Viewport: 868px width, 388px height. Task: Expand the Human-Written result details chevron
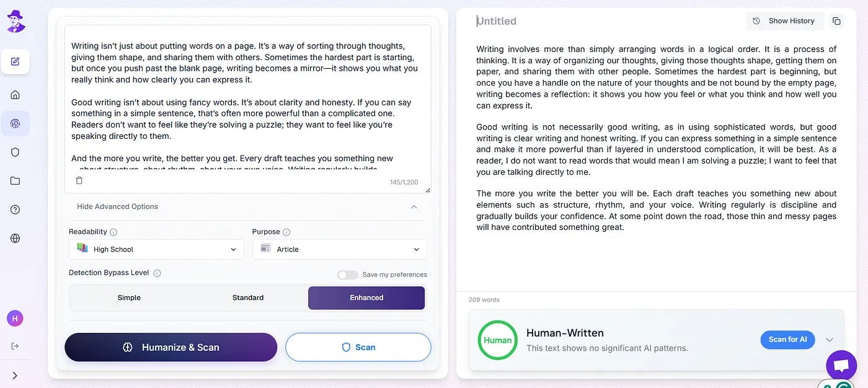click(830, 340)
